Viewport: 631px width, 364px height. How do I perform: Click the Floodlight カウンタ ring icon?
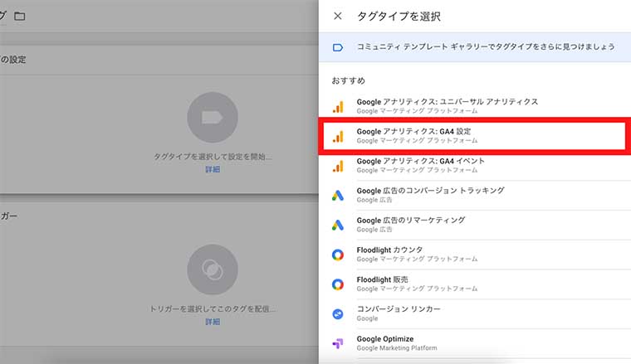(338, 255)
